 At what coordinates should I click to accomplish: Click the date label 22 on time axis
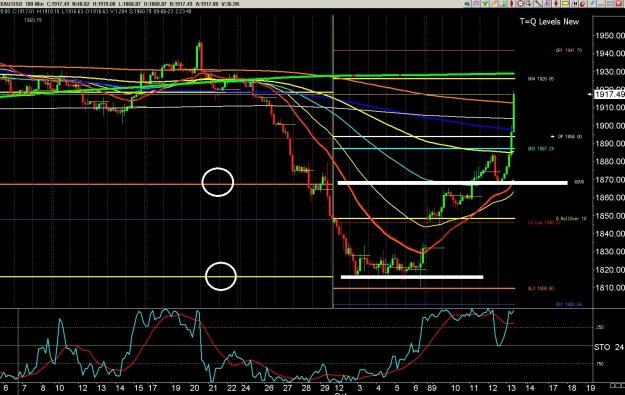click(232, 389)
